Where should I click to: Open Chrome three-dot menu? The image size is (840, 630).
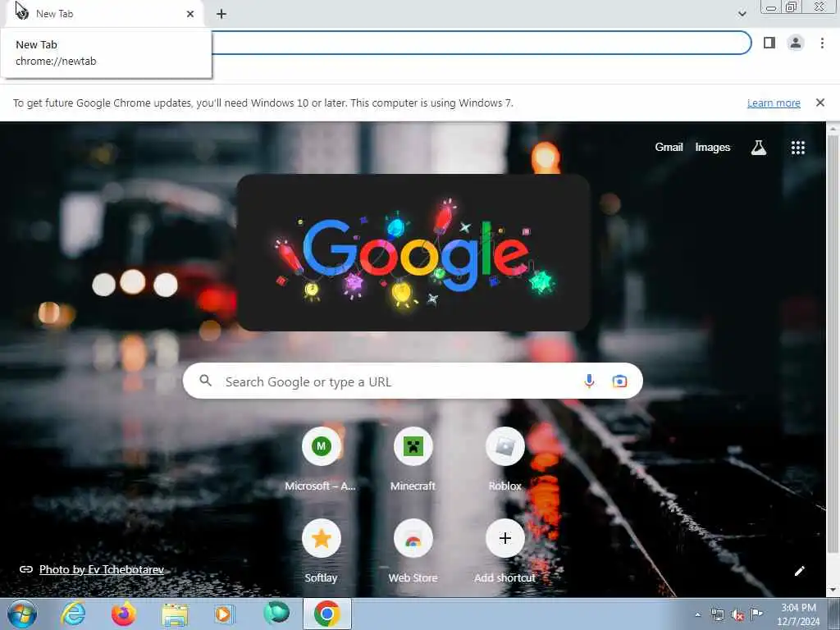[822, 43]
